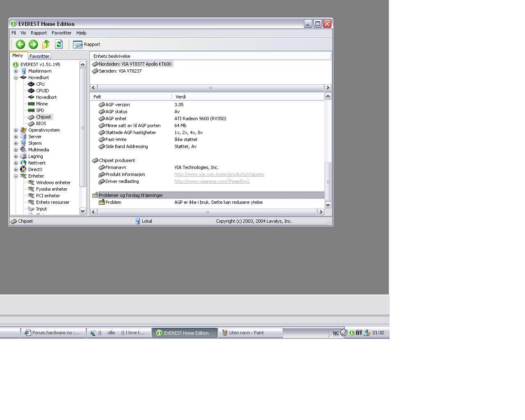525x420 pixels.
Task: Expand the Maskinnavn node
Action: point(16,71)
